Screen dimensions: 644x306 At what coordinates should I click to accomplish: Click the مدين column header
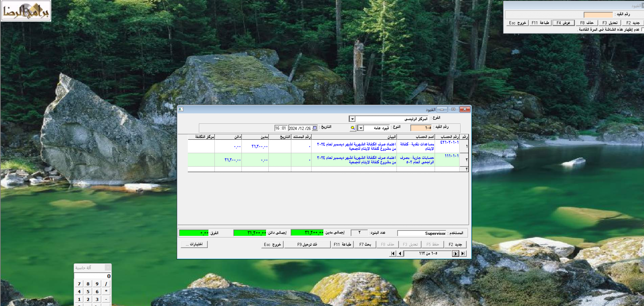[255, 137]
